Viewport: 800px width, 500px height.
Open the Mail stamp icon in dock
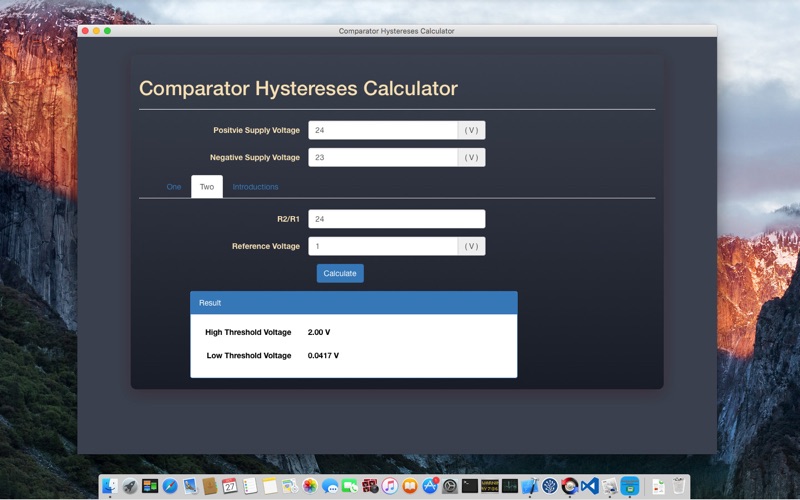tap(190, 486)
